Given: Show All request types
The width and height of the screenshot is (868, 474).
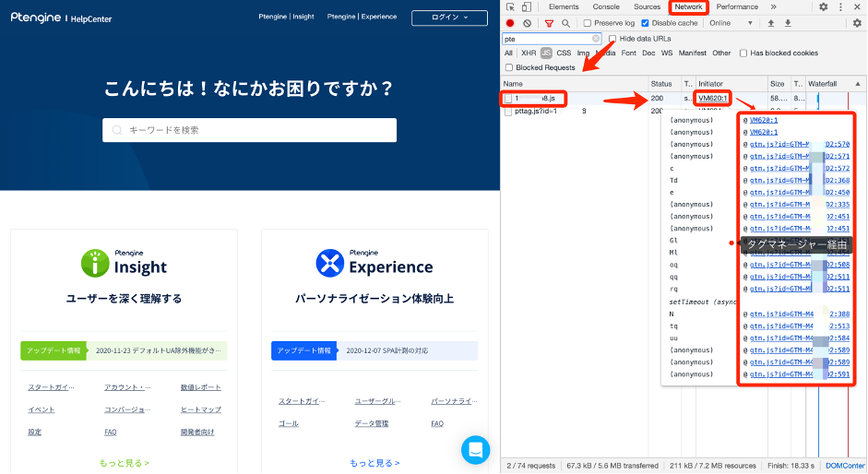Looking at the screenshot, I should point(508,53).
